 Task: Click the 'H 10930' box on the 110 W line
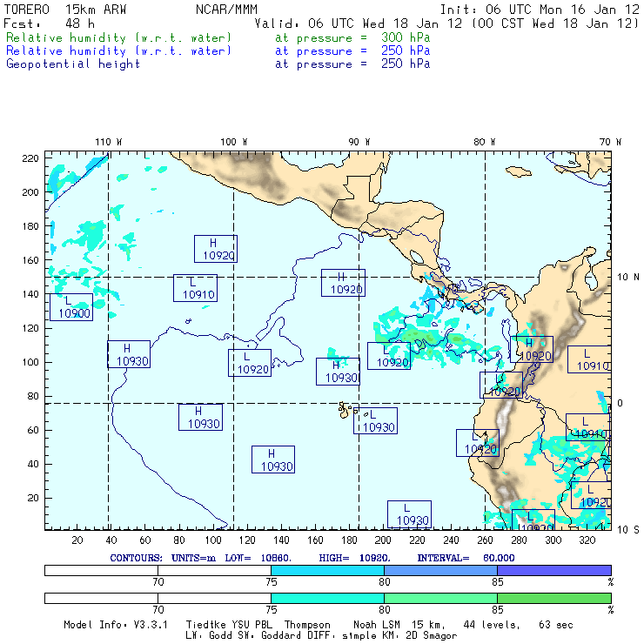point(129,354)
